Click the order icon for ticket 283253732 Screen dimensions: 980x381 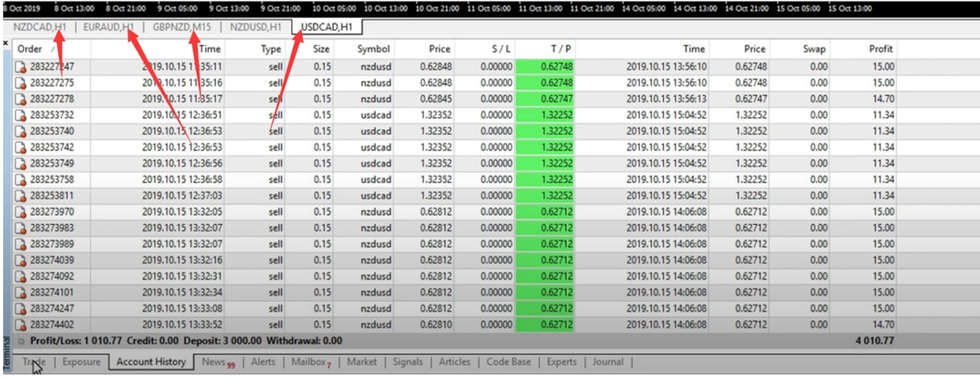tap(21, 114)
